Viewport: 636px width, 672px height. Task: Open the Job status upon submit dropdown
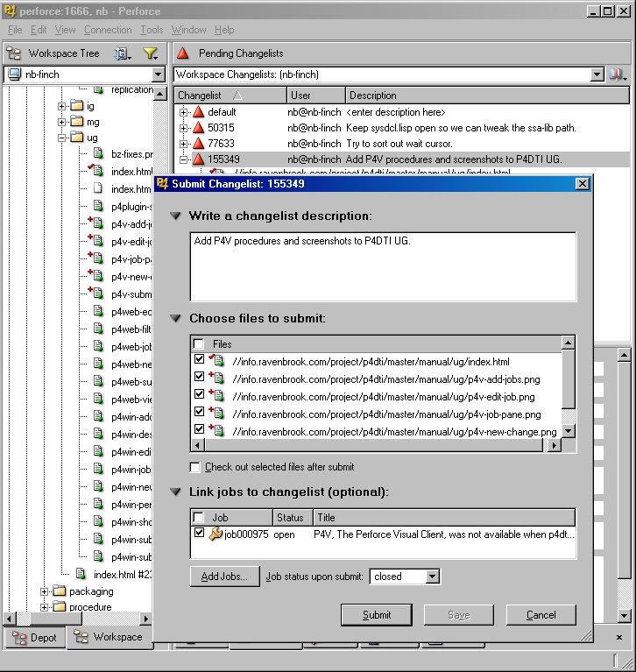432,577
